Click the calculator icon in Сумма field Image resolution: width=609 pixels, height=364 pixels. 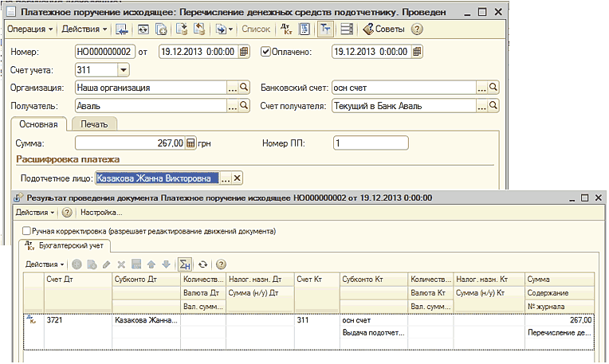190,143
